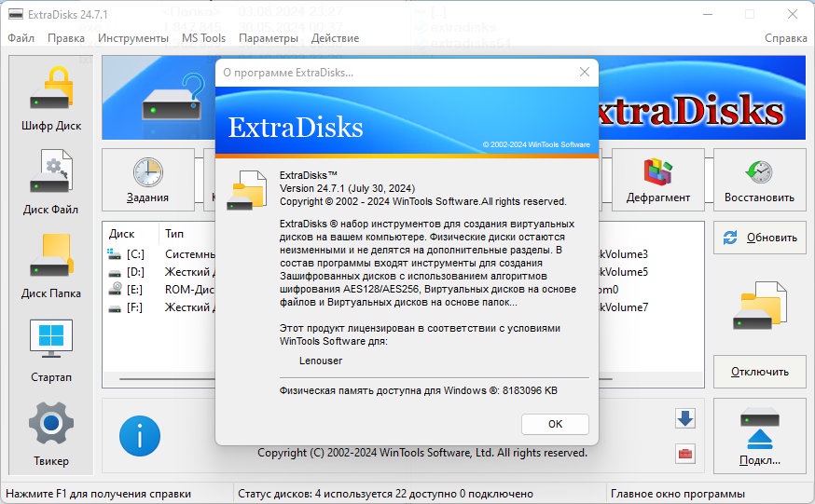Click the folder disk icon above Отключить

tap(759, 305)
